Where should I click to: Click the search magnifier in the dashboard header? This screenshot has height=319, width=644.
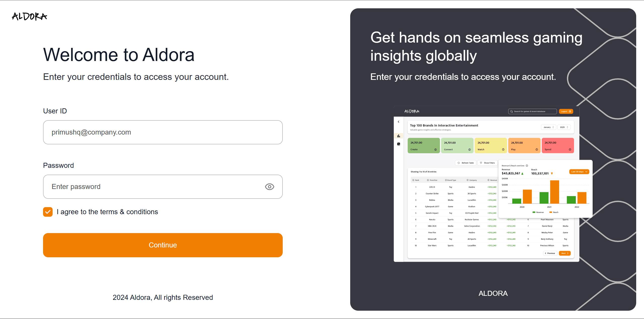tap(512, 111)
